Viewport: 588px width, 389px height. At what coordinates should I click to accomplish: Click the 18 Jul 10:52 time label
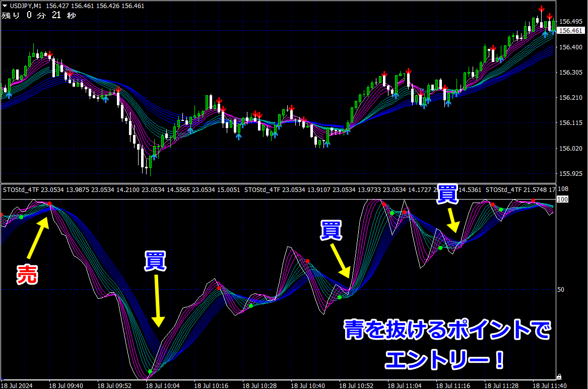(x=356, y=385)
